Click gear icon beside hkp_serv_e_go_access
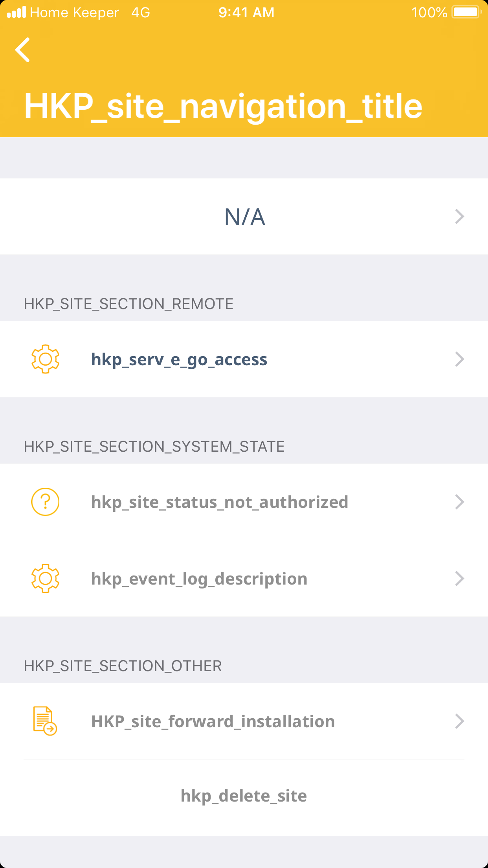488x868 pixels. pos(46,359)
